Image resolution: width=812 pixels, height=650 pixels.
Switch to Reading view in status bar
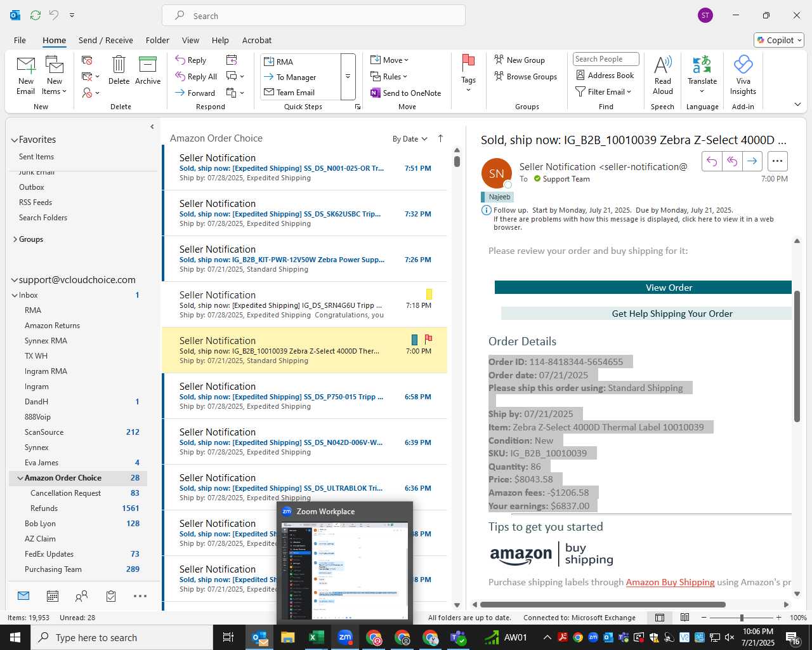[684, 618]
